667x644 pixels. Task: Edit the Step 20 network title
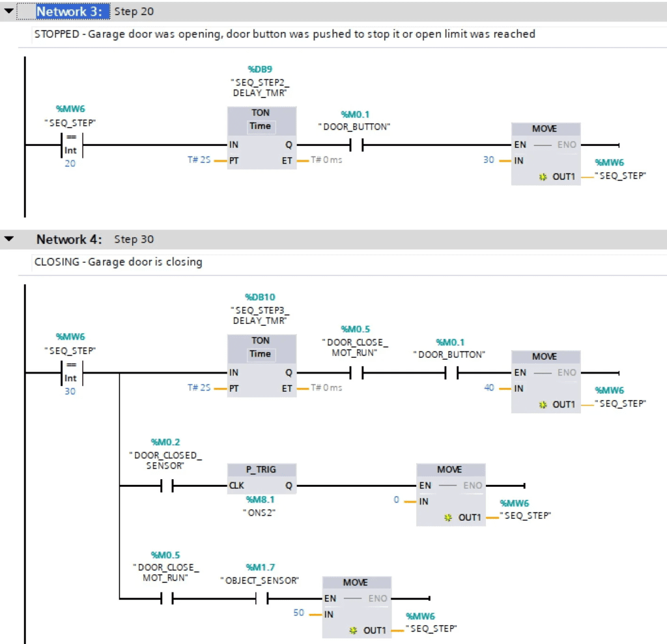point(134,12)
